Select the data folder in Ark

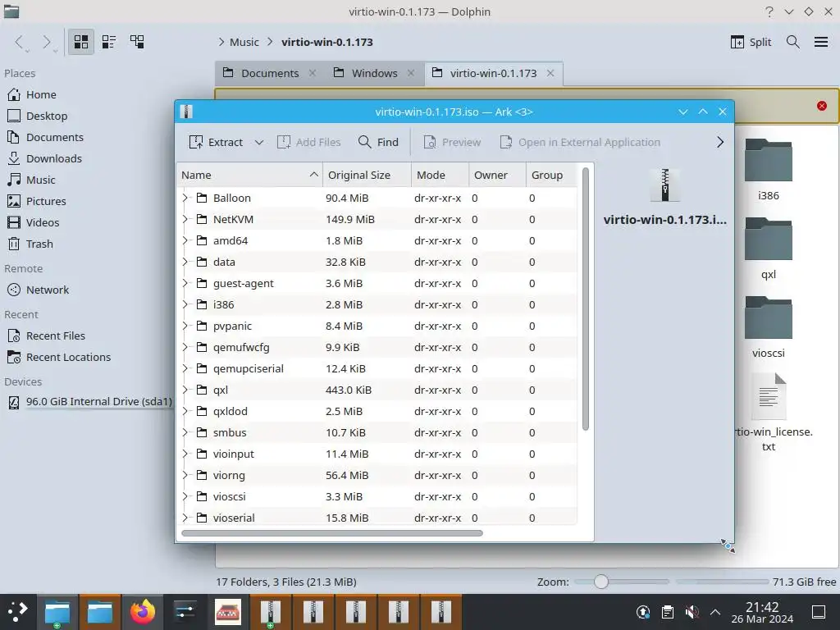[x=377, y=262]
